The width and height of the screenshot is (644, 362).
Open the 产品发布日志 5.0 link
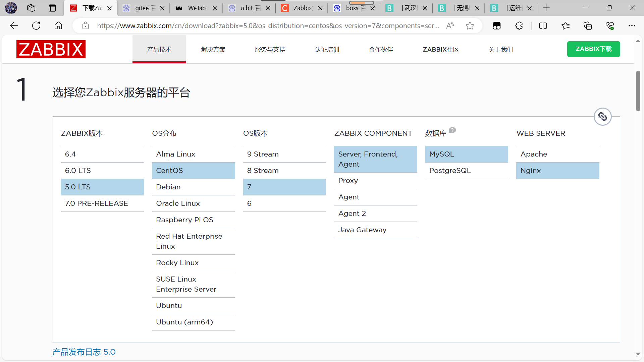click(84, 352)
